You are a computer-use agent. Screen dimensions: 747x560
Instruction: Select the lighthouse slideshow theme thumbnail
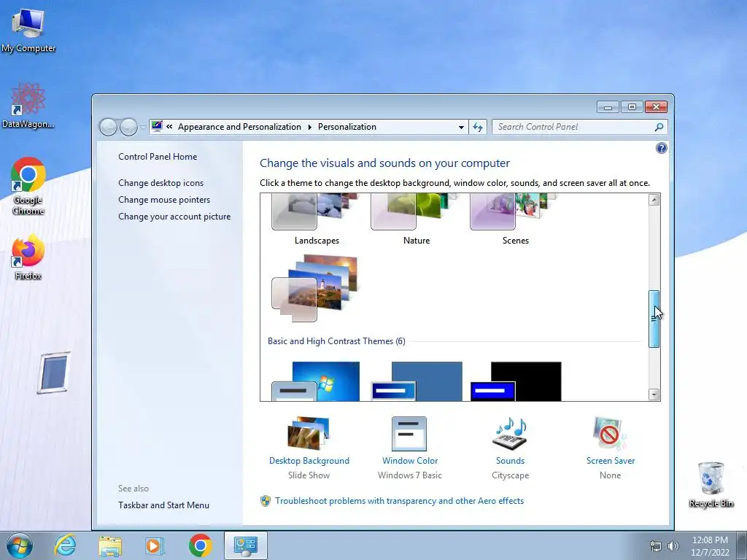(314, 288)
